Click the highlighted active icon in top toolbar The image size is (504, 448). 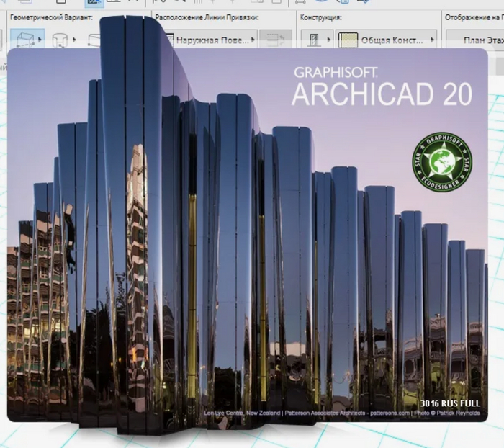pyautogui.click(x=94, y=3)
